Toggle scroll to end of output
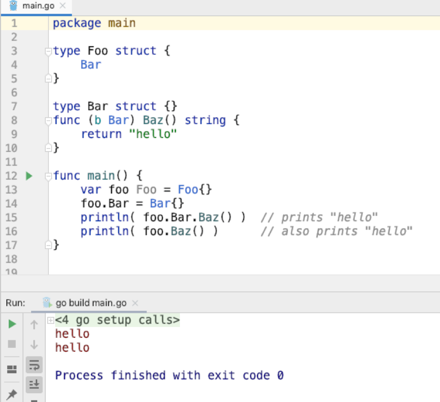This screenshot has width=440, height=402. pyautogui.click(x=34, y=384)
